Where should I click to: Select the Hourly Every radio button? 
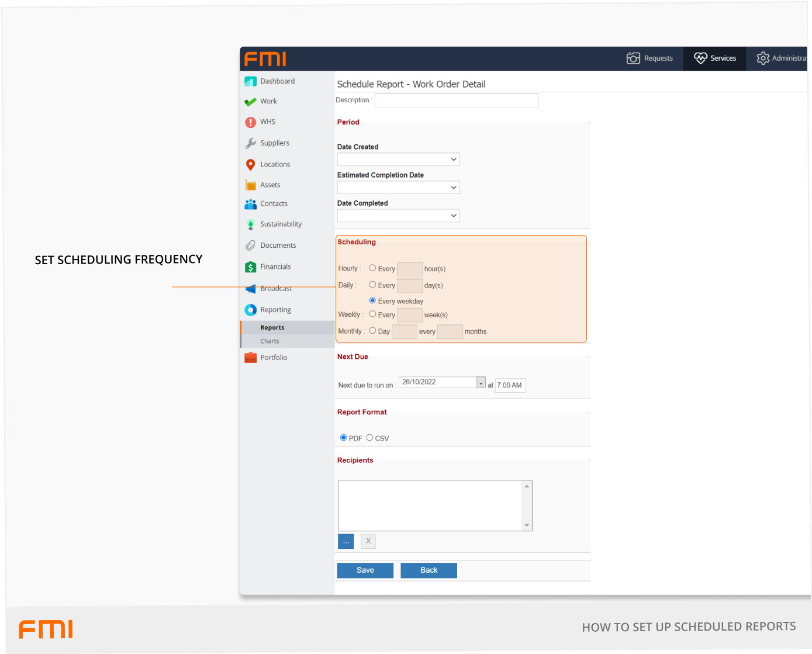pyautogui.click(x=372, y=268)
